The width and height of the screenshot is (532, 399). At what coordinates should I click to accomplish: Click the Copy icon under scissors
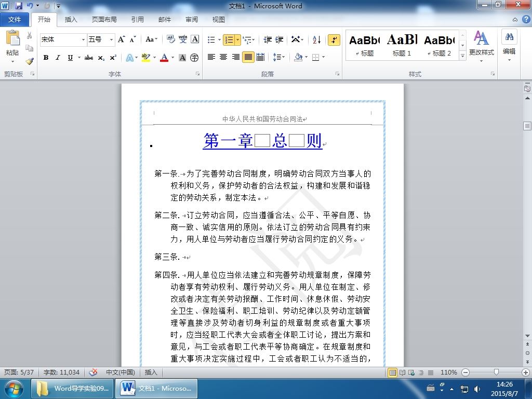coord(30,48)
